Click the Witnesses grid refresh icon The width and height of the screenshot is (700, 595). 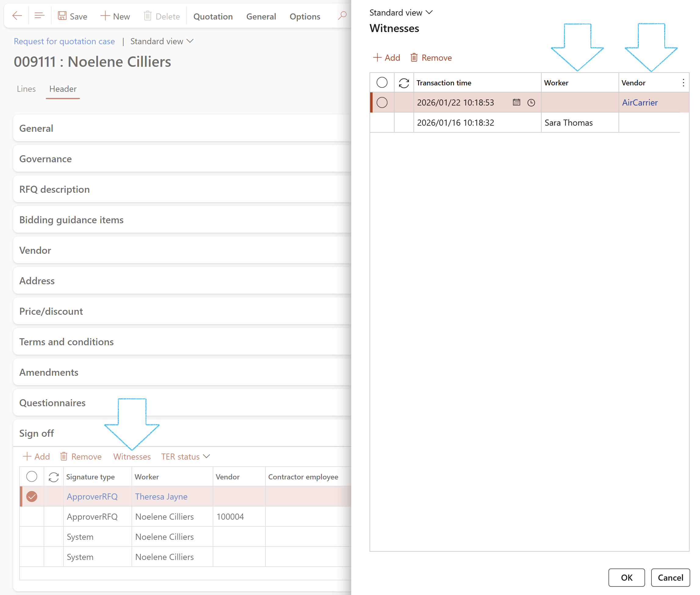(404, 83)
